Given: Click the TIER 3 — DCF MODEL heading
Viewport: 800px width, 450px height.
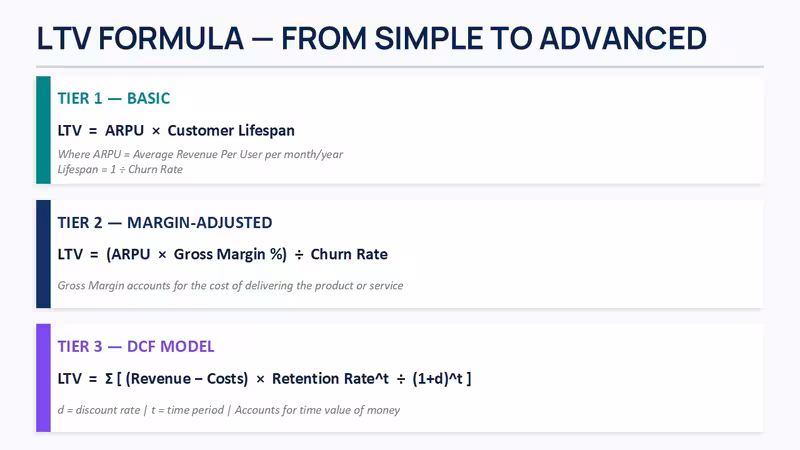Looking at the screenshot, I should (136, 346).
